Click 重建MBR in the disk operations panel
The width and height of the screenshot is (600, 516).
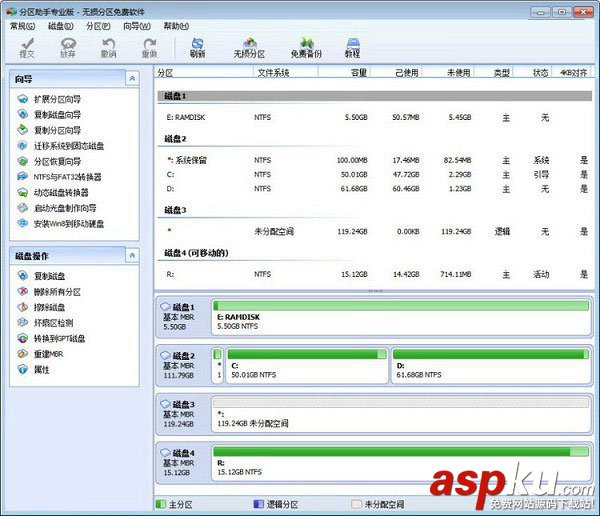(x=48, y=354)
